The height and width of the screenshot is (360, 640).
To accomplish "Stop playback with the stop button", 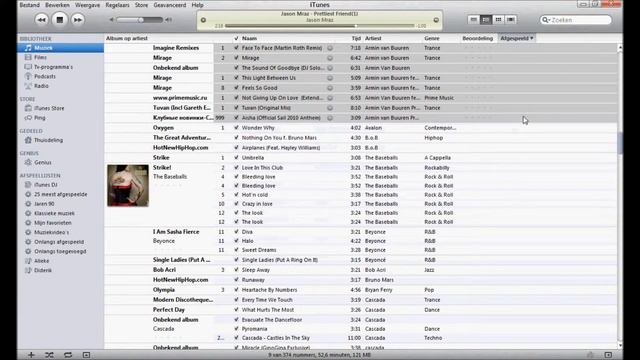I will point(60,20).
